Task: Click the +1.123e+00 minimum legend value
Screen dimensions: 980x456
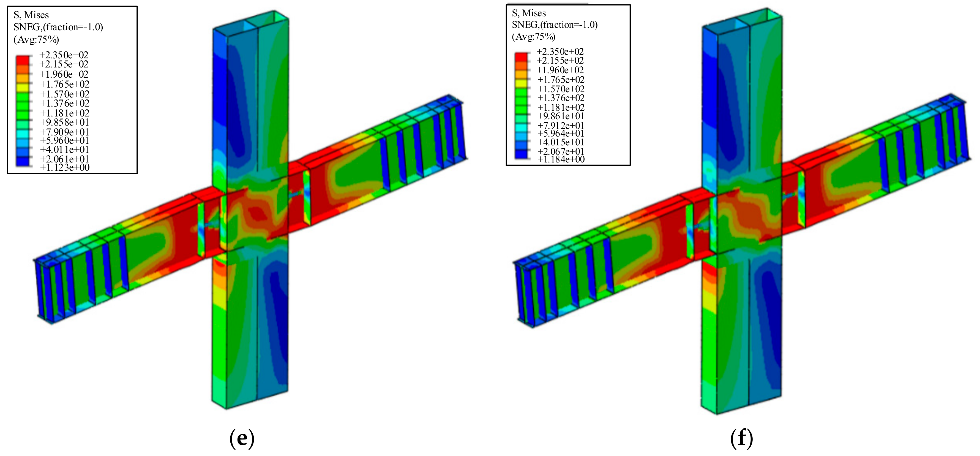Action: click(x=64, y=168)
